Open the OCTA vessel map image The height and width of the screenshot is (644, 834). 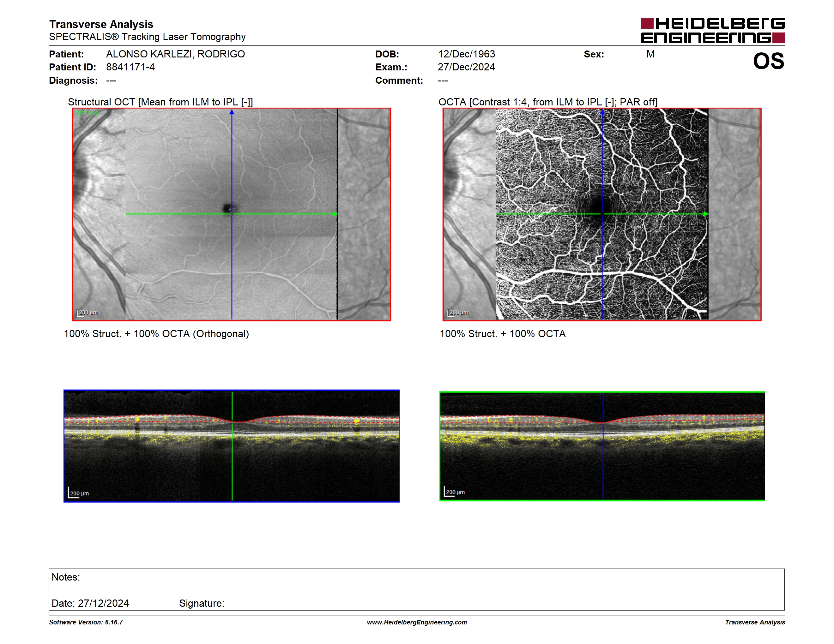(602, 214)
